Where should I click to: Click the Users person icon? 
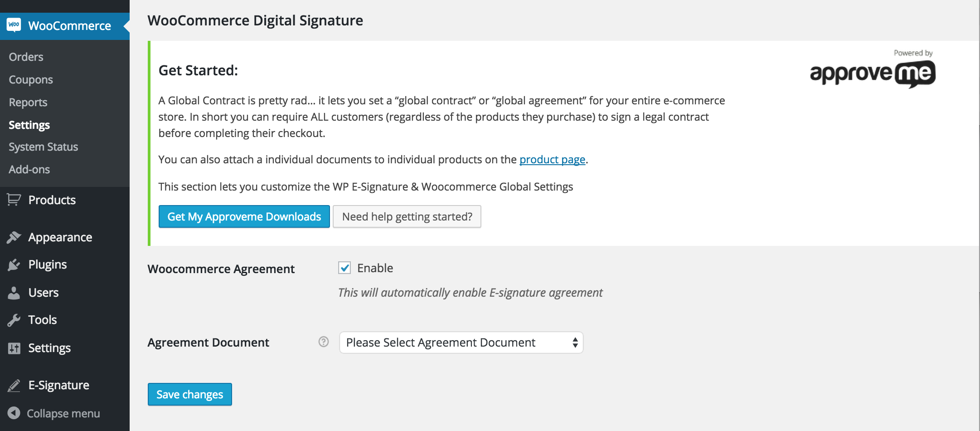click(x=14, y=293)
